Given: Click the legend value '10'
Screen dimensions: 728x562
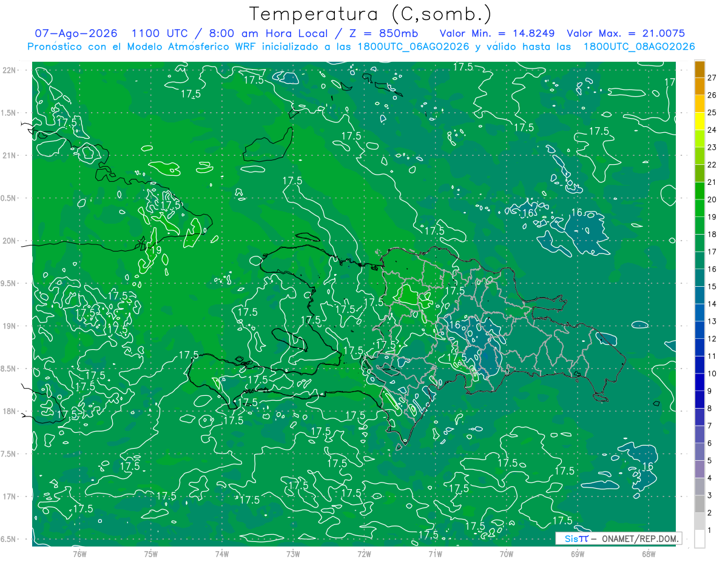Looking at the screenshot, I should pyautogui.click(x=712, y=373).
